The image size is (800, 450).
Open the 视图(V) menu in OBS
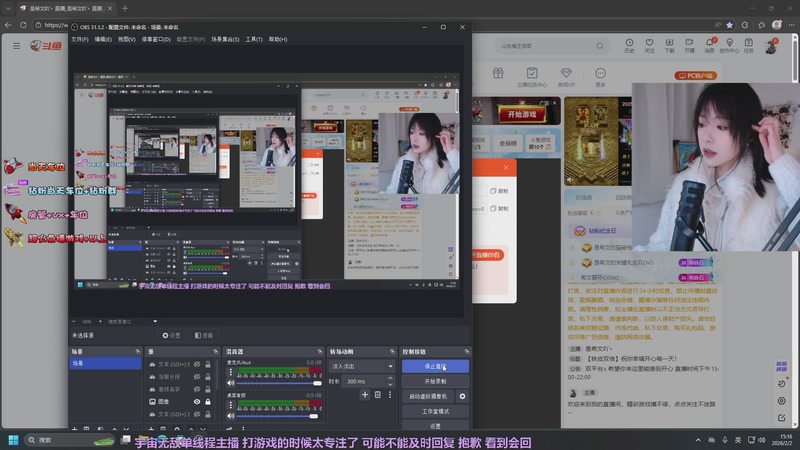coord(127,39)
